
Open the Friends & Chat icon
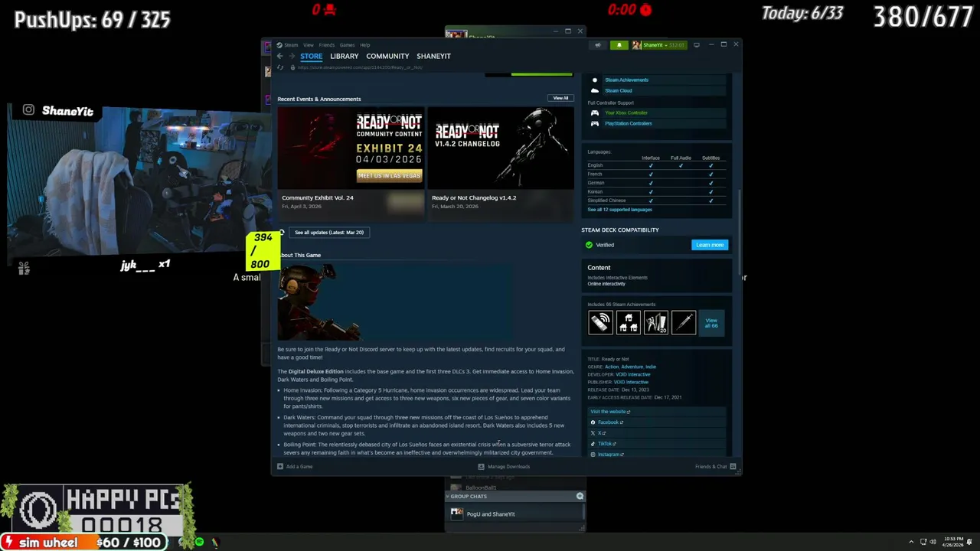[733, 466]
